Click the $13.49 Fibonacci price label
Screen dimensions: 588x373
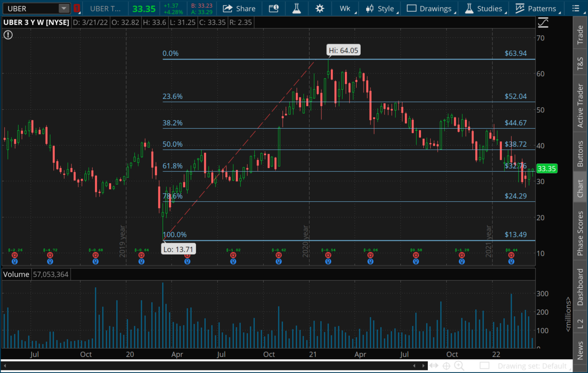516,234
